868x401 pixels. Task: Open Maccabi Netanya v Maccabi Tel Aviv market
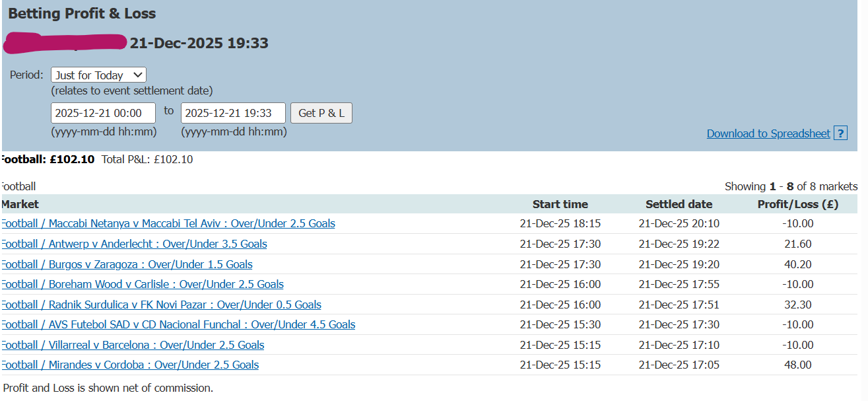(168, 223)
